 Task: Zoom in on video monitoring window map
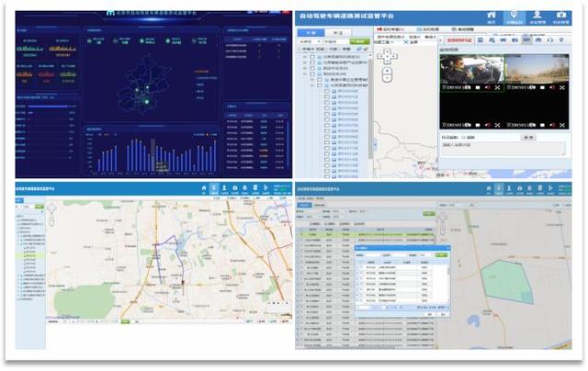click(388, 71)
